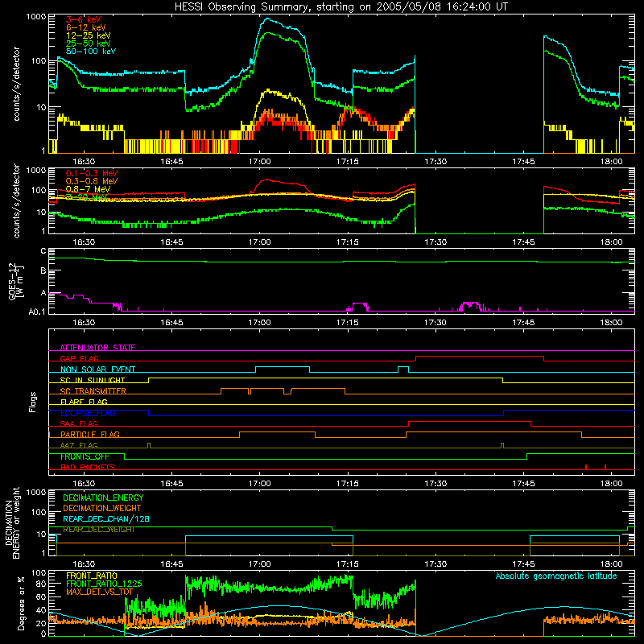Click the Absolute geomagnetic latitude label

click(x=556, y=576)
